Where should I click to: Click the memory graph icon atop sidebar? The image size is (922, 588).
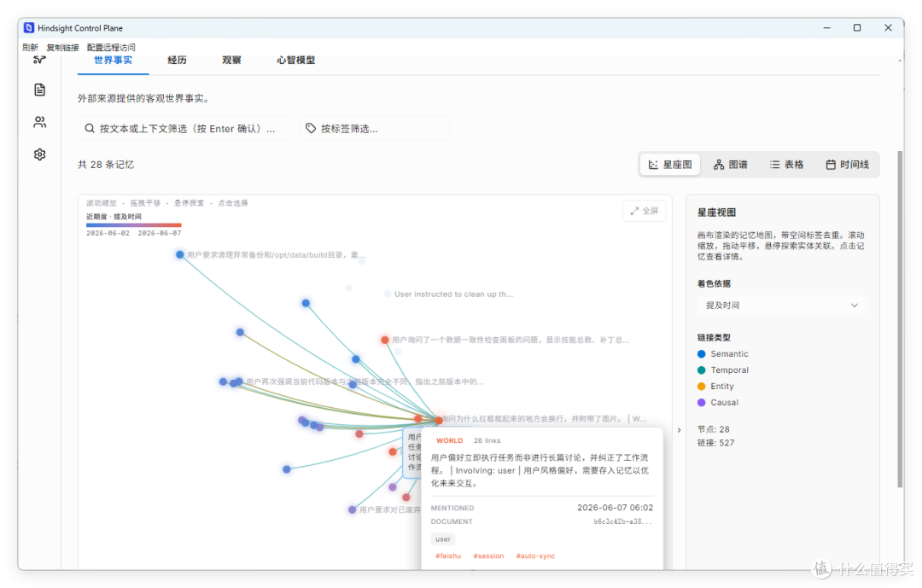pyautogui.click(x=39, y=60)
